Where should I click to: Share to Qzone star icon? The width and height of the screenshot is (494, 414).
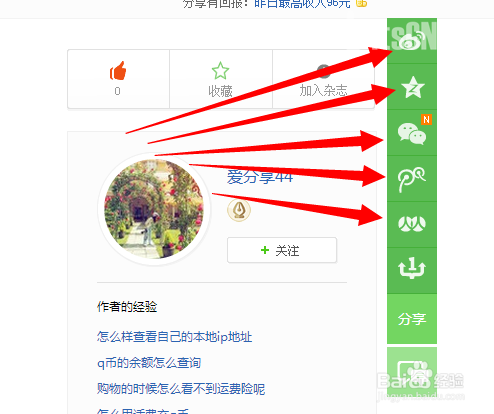pyautogui.click(x=412, y=87)
